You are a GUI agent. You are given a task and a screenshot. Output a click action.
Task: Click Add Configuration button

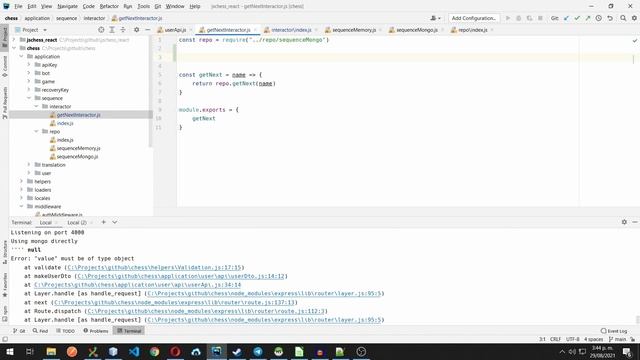click(473, 18)
